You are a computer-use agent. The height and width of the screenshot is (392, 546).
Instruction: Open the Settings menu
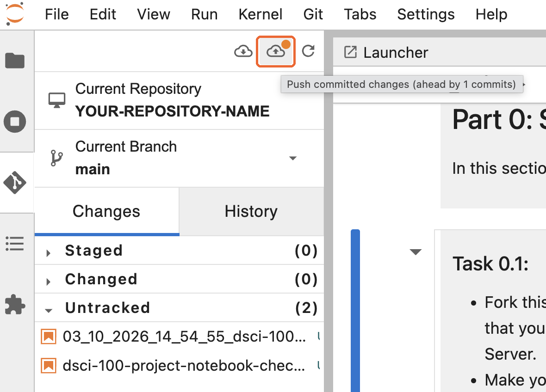click(x=426, y=15)
